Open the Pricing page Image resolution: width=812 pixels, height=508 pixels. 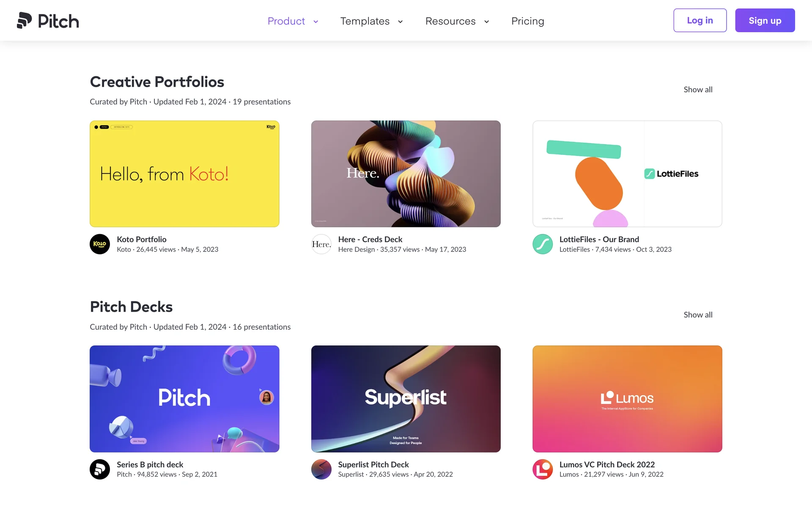pyautogui.click(x=527, y=21)
